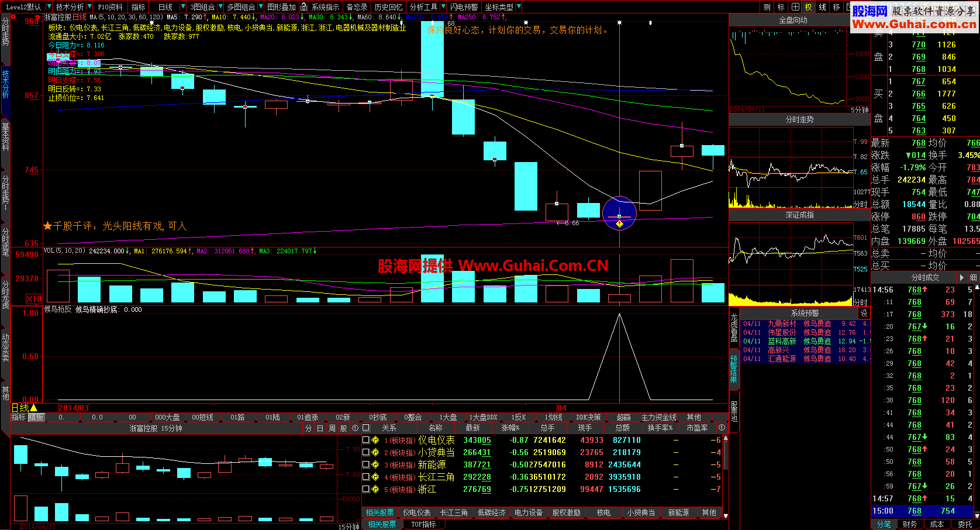
Task: Switch to the 低碳经济 sector tab
Action: (x=491, y=512)
